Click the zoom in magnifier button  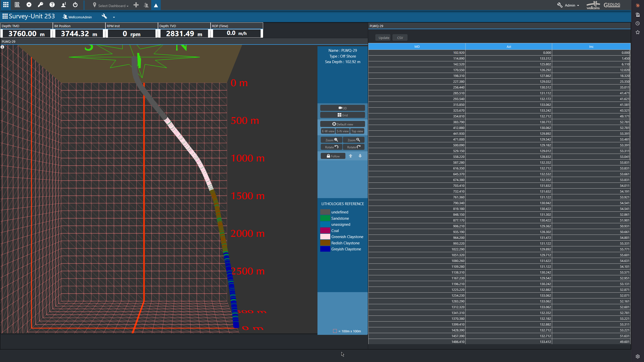click(x=331, y=140)
